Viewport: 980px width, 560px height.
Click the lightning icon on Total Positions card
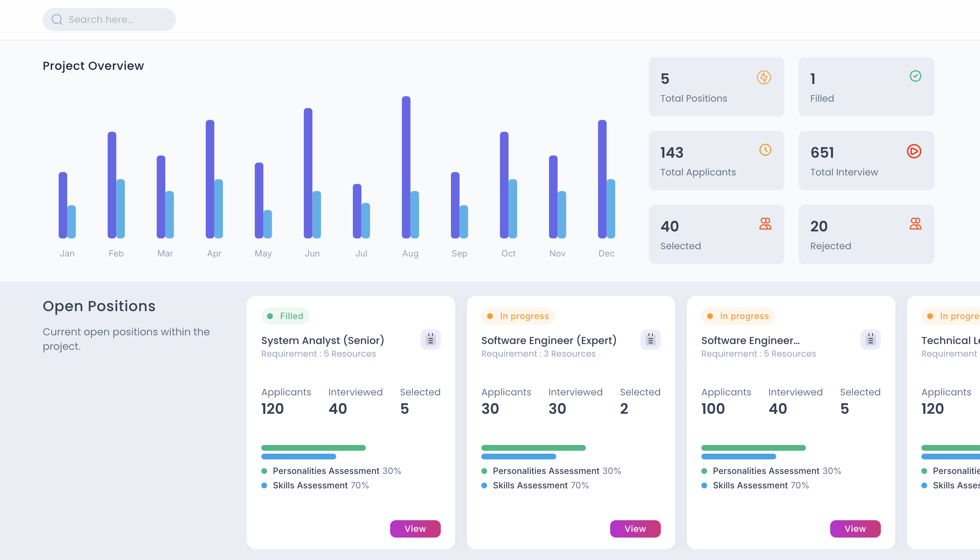pyautogui.click(x=764, y=77)
